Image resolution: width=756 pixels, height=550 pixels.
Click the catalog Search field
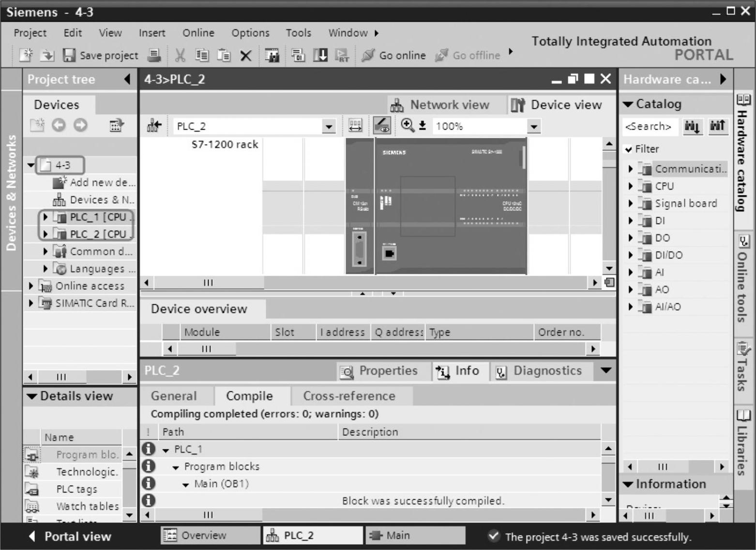click(650, 127)
